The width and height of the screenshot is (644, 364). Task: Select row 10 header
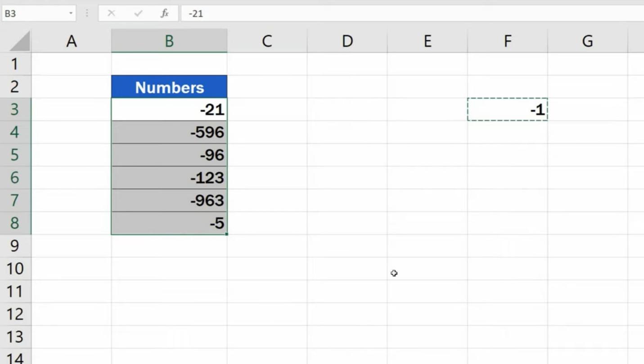16,269
